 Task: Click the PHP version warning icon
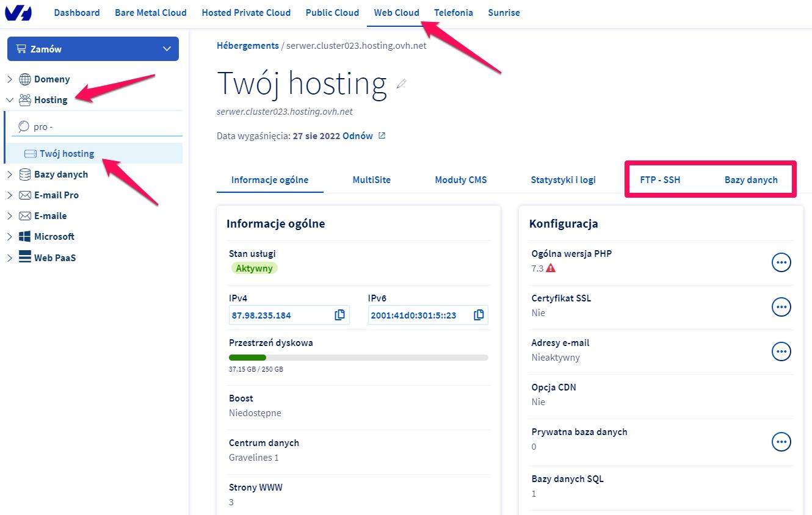click(x=551, y=268)
